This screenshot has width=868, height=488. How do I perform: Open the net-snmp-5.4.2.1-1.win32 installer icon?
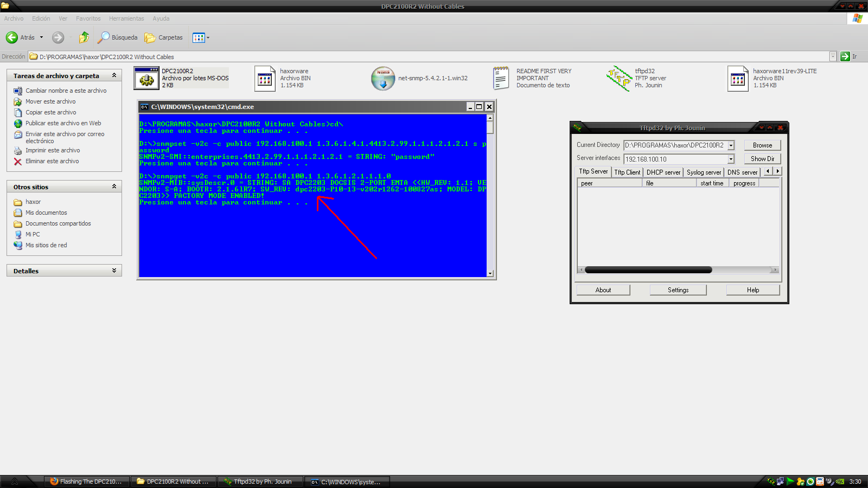[383, 79]
